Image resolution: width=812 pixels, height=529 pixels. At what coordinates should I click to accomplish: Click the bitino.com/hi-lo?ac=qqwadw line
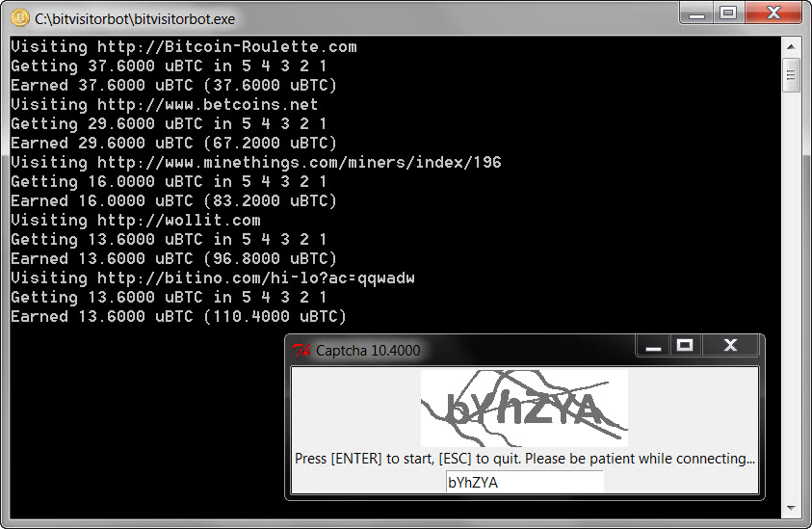(x=213, y=278)
